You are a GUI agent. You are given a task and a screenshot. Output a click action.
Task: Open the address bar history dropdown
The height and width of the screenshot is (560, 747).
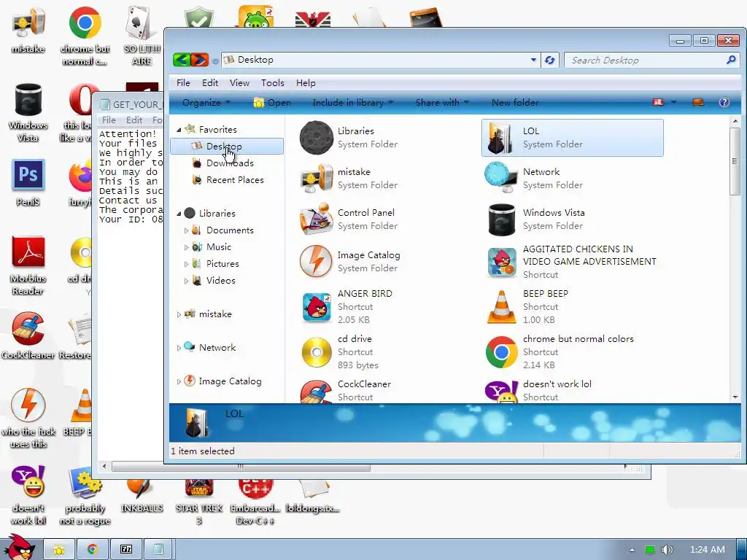[x=533, y=60]
